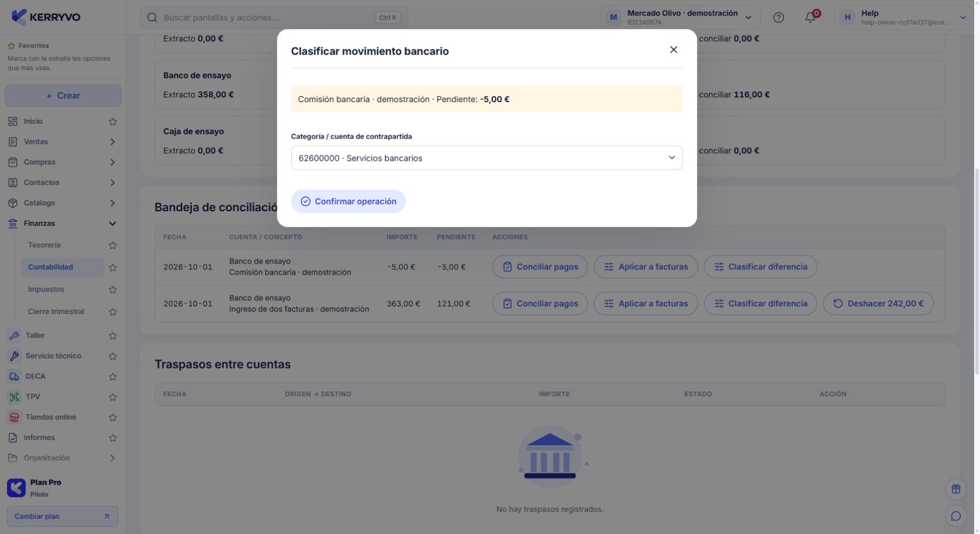Expand the Organización submenu chevron
The width and height of the screenshot is (980, 534).
113,458
